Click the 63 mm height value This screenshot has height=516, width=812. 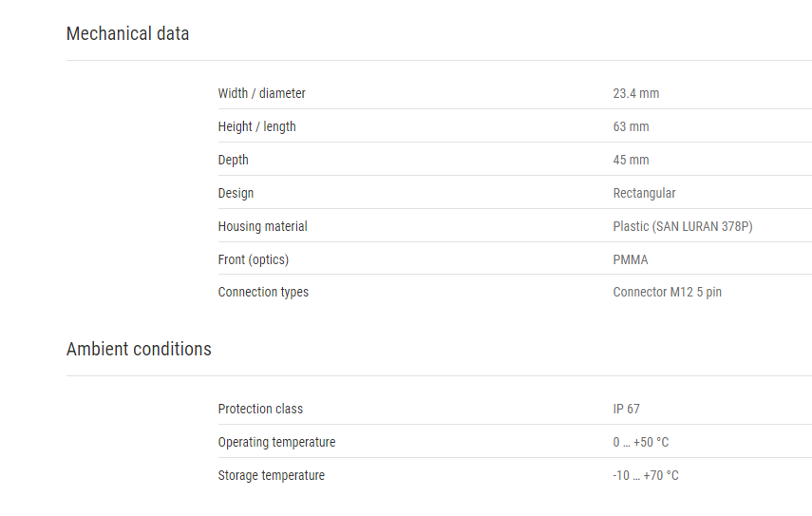pyautogui.click(x=631, y=127)
